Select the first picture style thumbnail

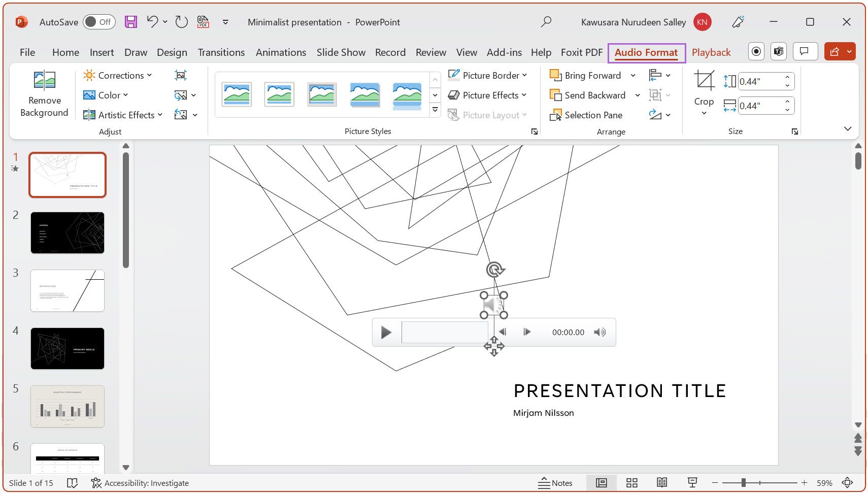coord(237,94)
